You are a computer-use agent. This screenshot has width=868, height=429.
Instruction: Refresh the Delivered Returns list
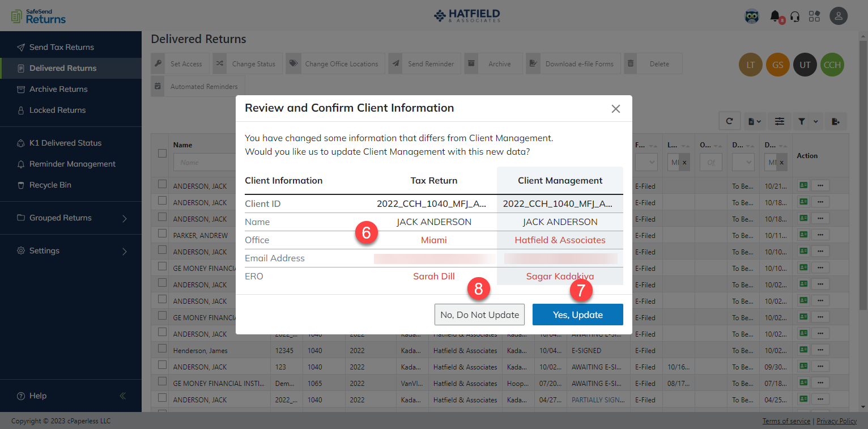[x=729, y=121]
